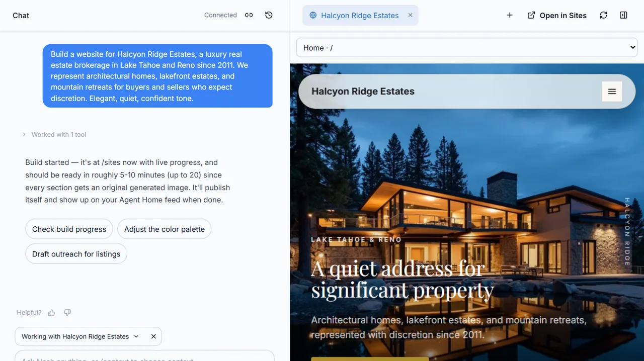Mark response helpful with thumbs up
Viewport: 644px width, 361px height.
tap(51, 313)
